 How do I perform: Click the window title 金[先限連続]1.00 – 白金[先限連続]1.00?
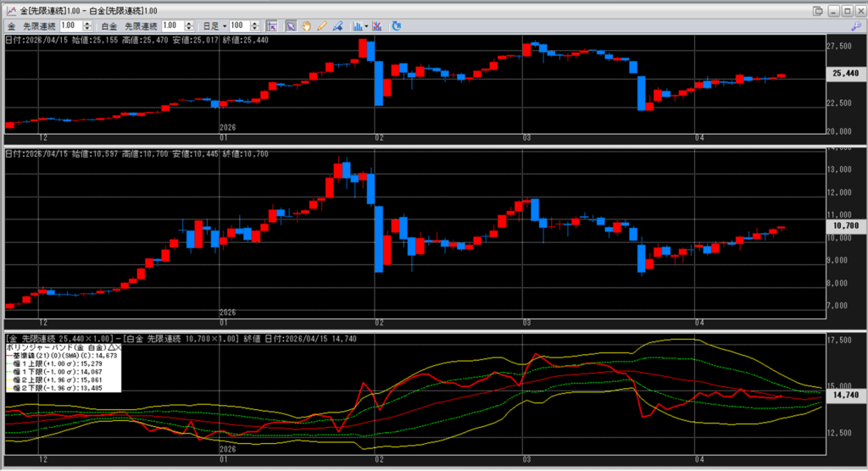point(88,10)
